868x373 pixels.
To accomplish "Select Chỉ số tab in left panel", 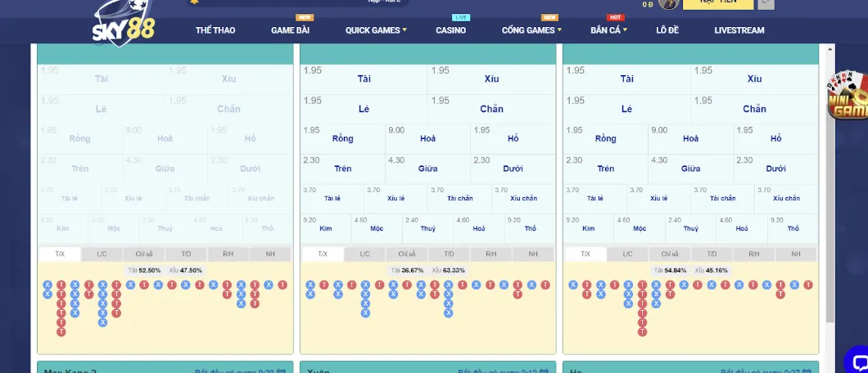I will click(x=144, y=254).
